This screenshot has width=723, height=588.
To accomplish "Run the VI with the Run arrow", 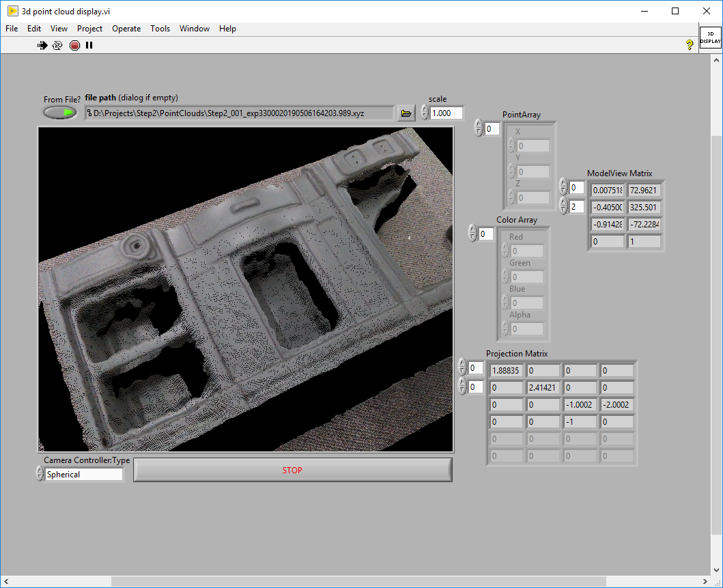I will [x=42, y=45].
